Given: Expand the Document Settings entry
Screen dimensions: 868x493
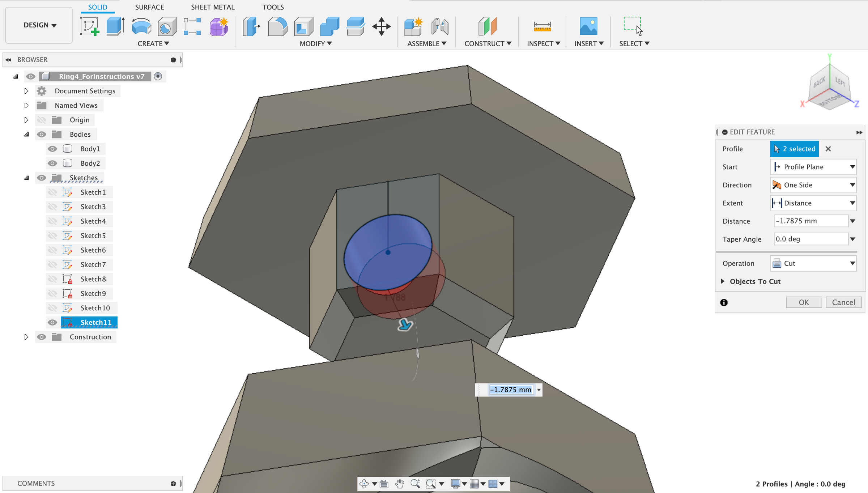Looking at the screenshot, I should click(26, 91).
